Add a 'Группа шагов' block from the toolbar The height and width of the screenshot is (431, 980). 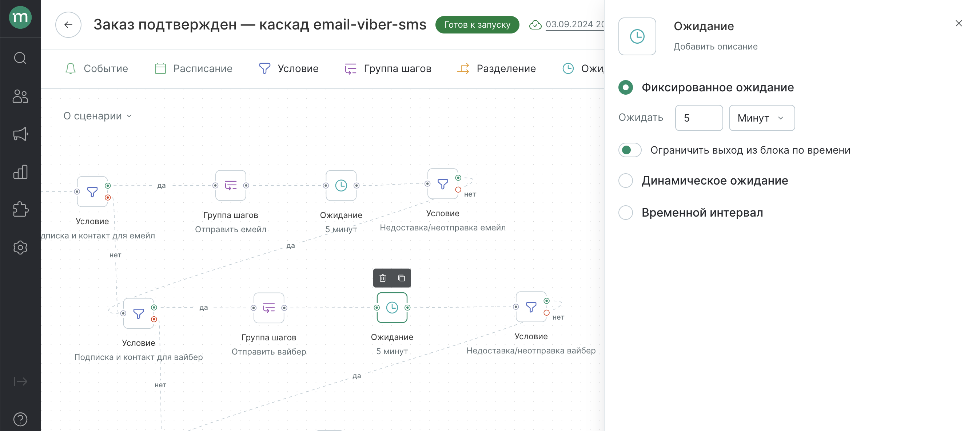tap(388, 68)
